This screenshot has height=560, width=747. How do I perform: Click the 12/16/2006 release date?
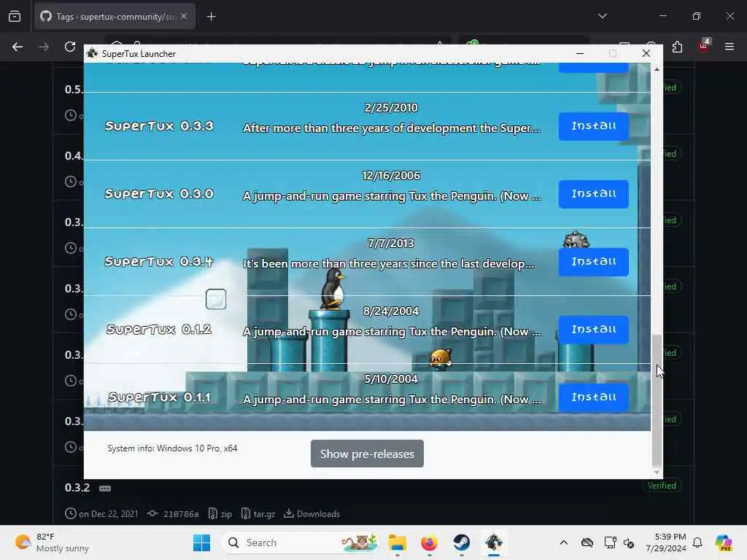(x=391, y=176)
